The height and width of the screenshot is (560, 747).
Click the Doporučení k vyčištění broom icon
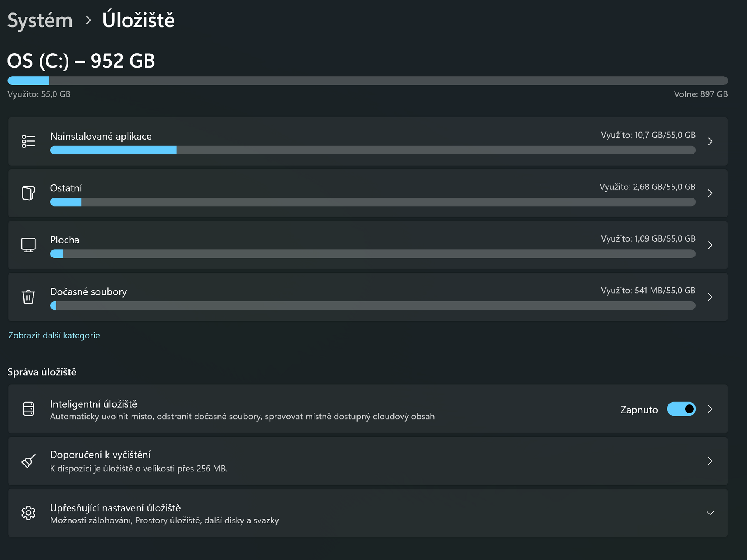(28, 461)
